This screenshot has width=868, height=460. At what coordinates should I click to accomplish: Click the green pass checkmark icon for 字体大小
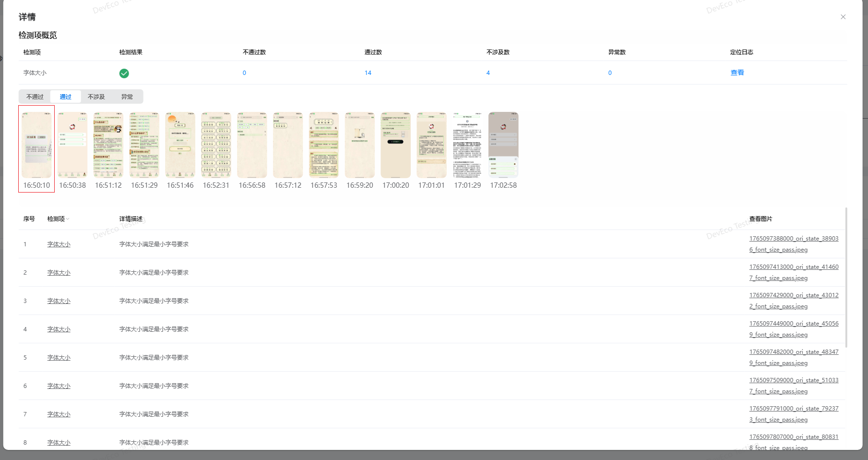(124, 73)
